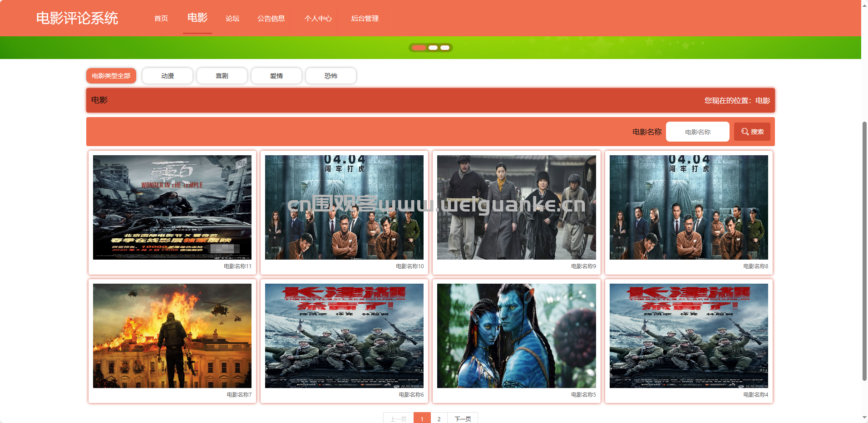
Task: Open the 电影名称6 poster thumbnail
Action: [x=344, y=336]
